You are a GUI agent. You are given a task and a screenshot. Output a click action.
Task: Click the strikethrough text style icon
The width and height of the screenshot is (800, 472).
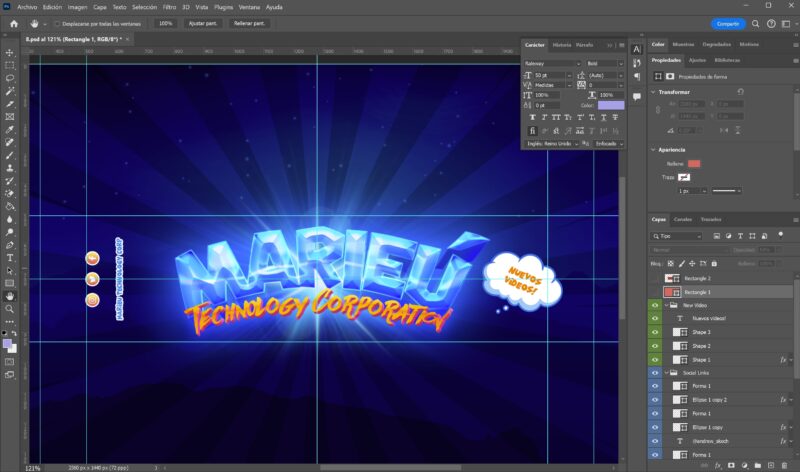pyautogui.click(x=615, y=117)
